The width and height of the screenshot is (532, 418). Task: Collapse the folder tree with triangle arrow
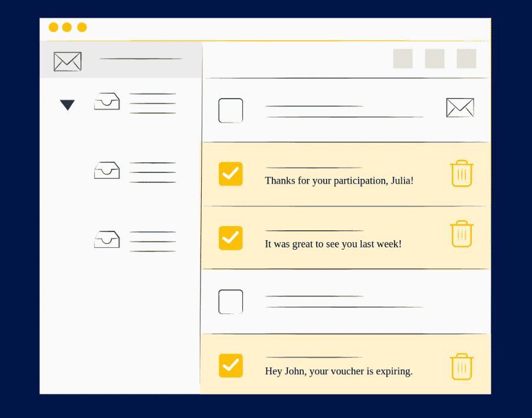[67, 105]
